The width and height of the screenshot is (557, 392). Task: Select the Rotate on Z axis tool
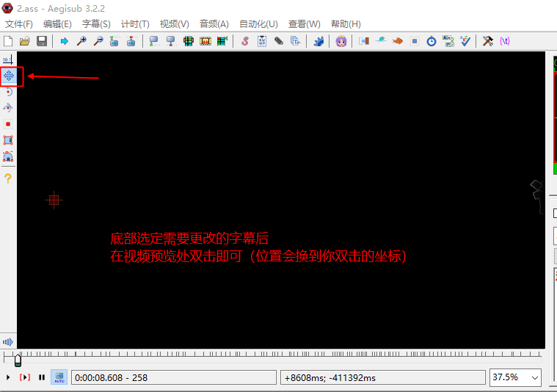pos(8,92)
